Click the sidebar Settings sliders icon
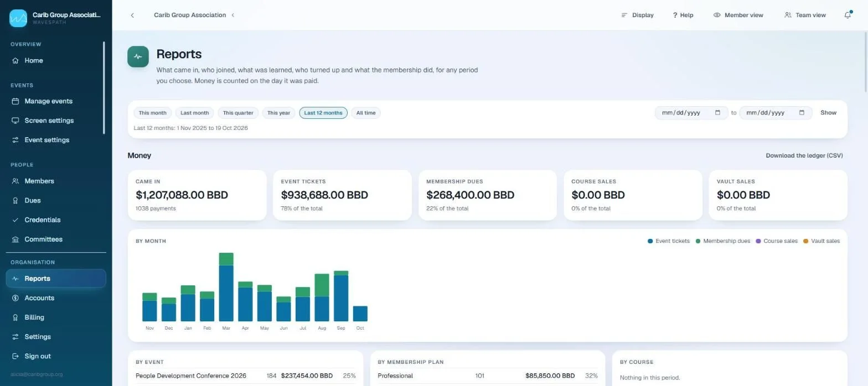The width and height of the screenshot is (868, 386). (15, 337)
